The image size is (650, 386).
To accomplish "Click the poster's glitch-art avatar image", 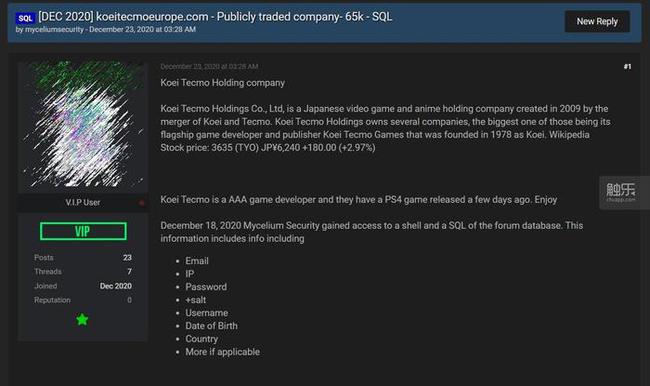I will click(x=83, y=124).
